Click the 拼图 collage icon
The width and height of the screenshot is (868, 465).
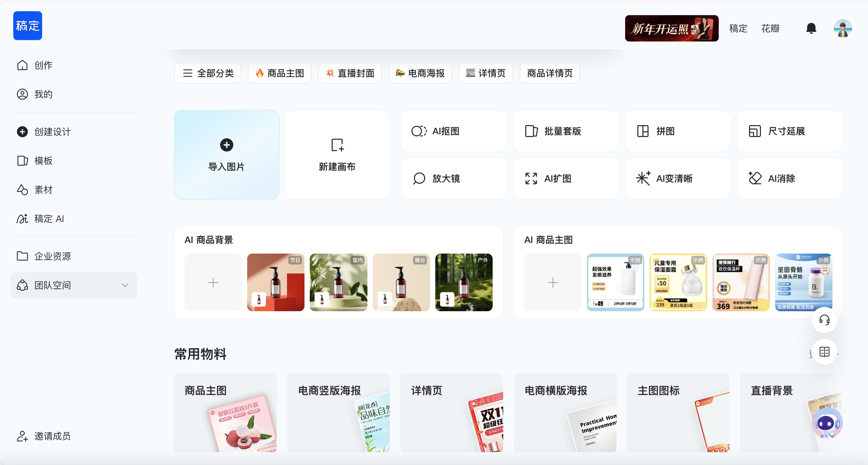pyautogui.click(x=643, y=131)
